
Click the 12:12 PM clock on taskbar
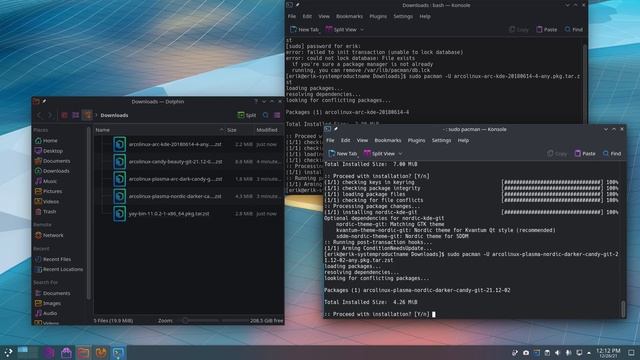tap(608, 353)
